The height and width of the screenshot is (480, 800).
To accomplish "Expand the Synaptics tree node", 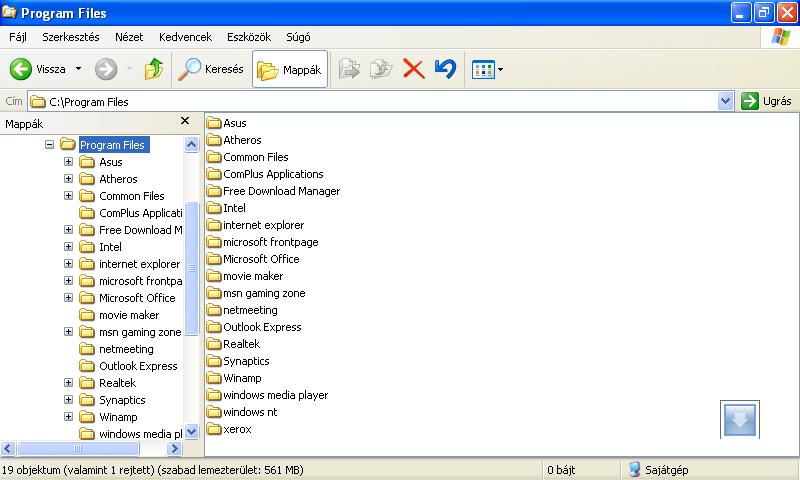I will tap(68, 400).
